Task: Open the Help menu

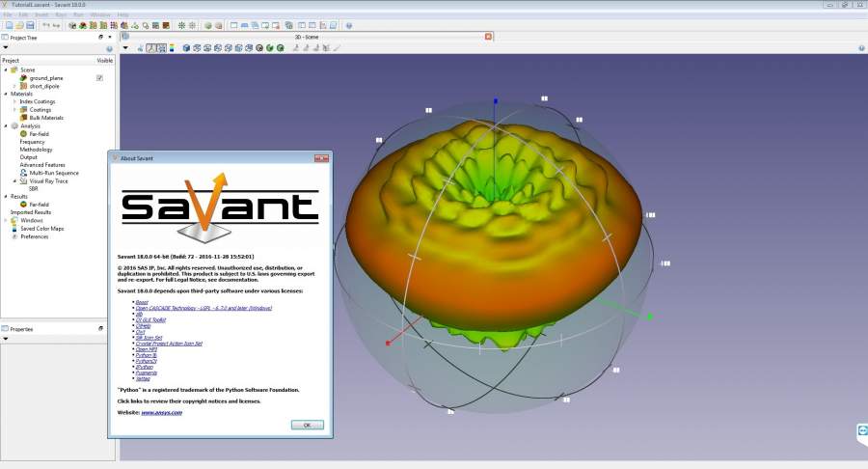Action: pos(122,14)
